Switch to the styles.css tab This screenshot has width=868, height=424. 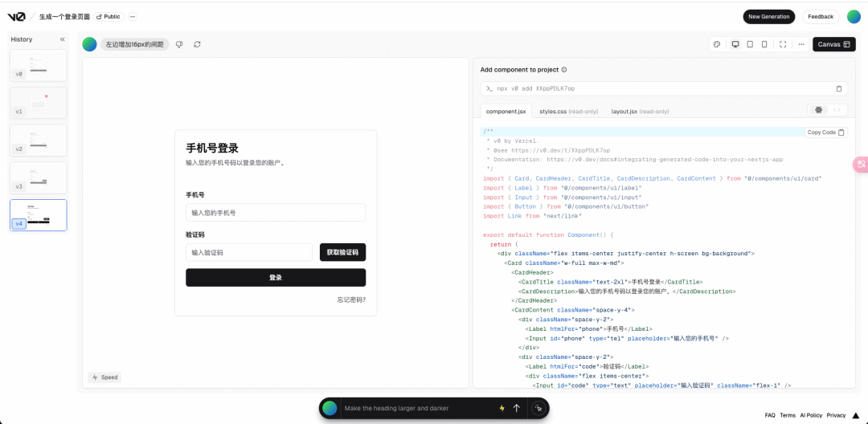tap(567, 112)
